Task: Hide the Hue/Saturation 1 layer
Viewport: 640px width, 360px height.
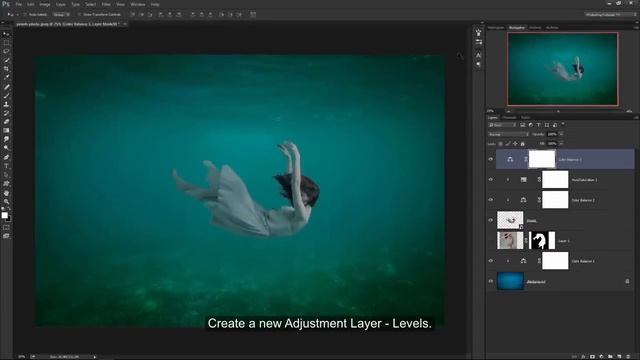Action: tap(491, 180)
